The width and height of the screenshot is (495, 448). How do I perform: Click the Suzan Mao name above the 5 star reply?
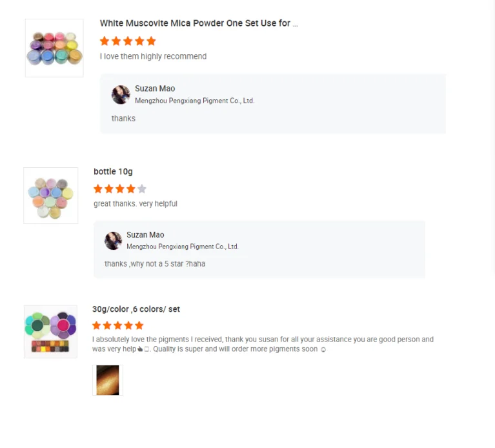pos(145,235)
